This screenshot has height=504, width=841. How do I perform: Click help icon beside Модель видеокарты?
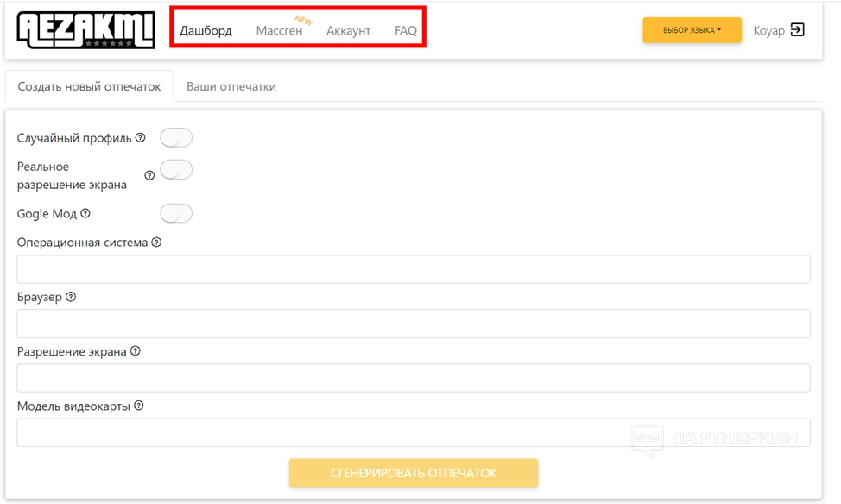pyautogui.click(x=139, y=406)
